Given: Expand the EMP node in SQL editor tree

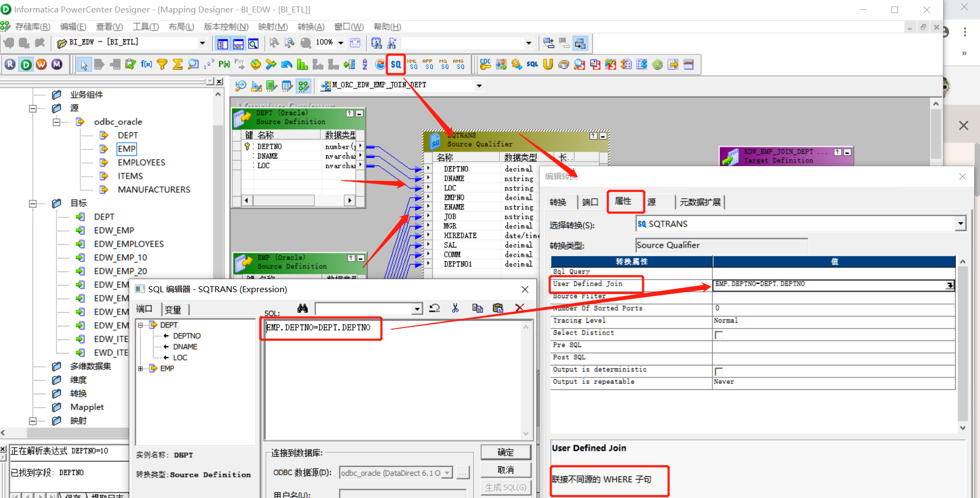Looking at the screenshot, I should tap(140, 368).
